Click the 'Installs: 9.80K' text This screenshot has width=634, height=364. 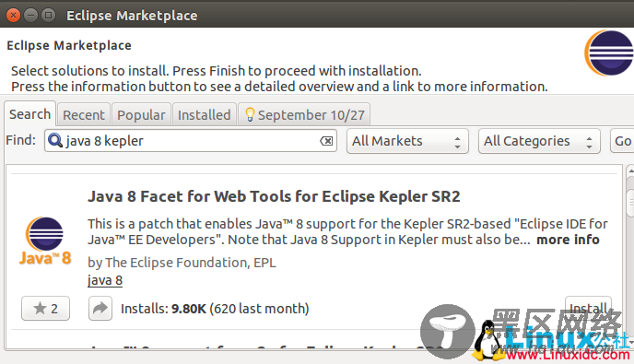pos(163,309)
